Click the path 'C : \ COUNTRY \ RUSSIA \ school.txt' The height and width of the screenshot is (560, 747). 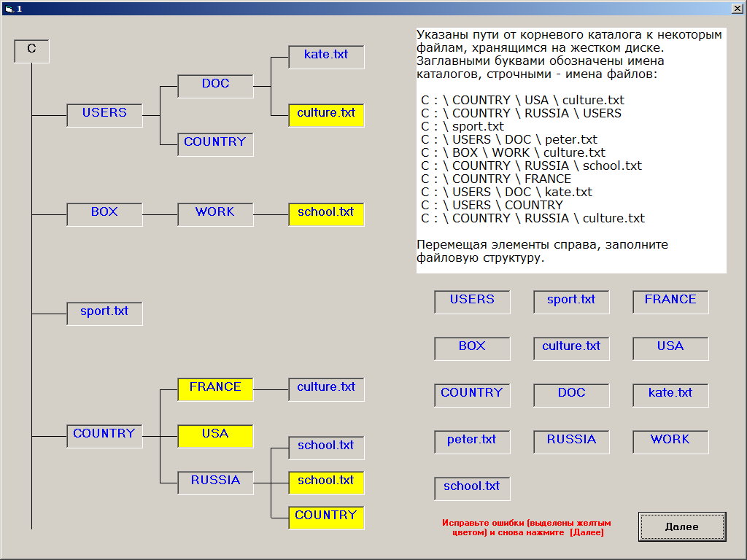(x=531, y=166)
